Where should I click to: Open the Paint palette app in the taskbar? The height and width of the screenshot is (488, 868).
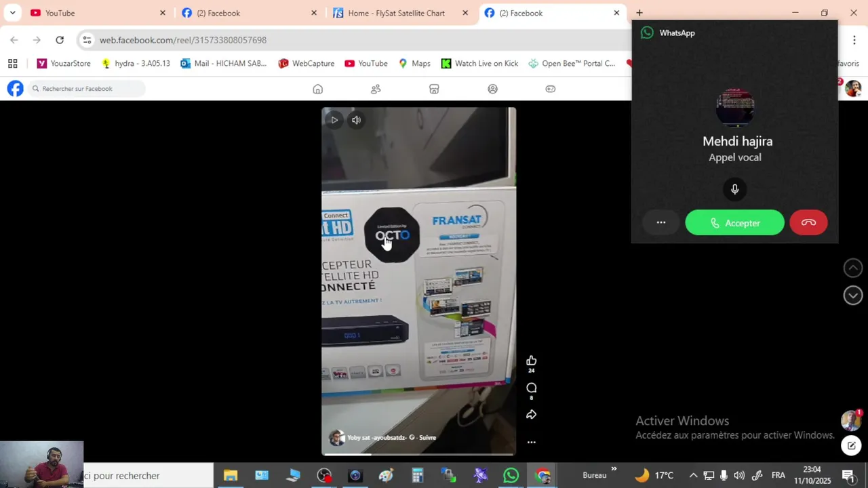pos(386,476)
